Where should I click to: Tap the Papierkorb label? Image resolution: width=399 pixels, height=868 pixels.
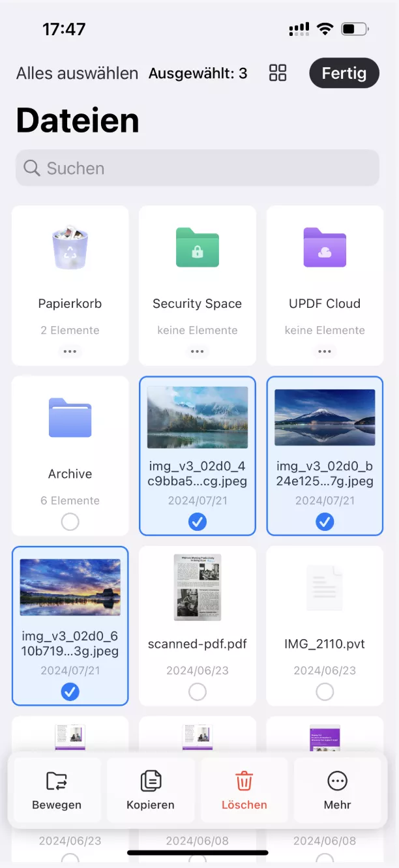click(70, 303)
